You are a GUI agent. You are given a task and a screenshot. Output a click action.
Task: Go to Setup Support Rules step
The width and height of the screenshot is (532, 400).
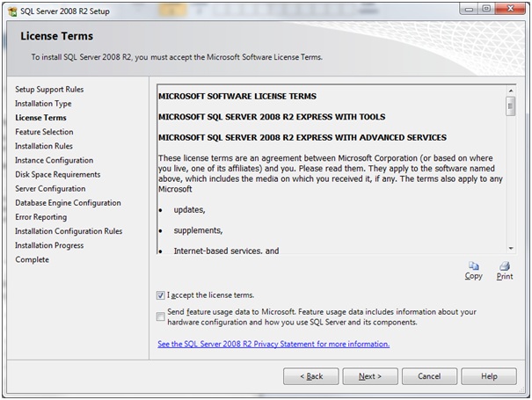click(x=49, y=89)
